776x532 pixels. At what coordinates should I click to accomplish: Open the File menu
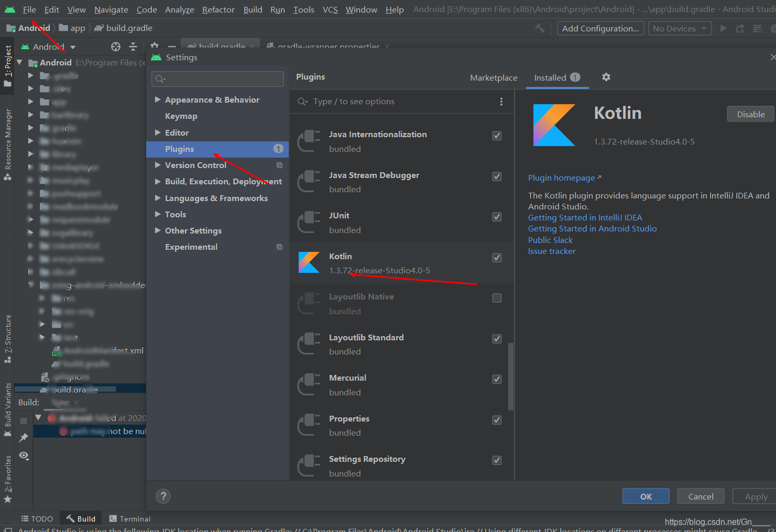click(x=29, y=9)
